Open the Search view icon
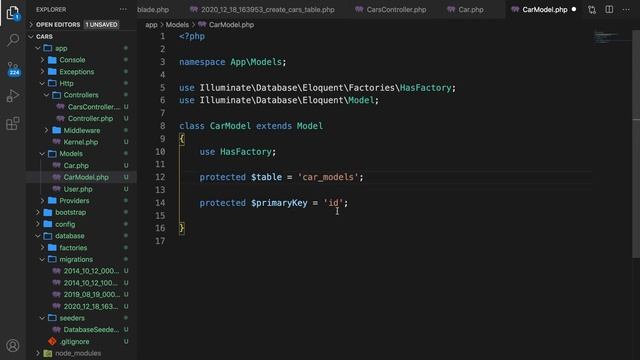640x360 pixels. [x=13, y=40]
